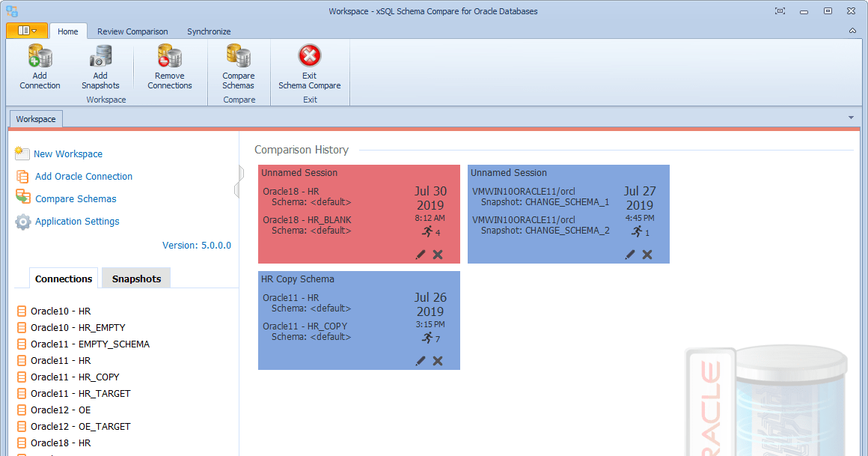Open the Synchronize ribbon tab
Image resolution: width=868 pixels, height=456 pixels.
click(x=209, y=31)
